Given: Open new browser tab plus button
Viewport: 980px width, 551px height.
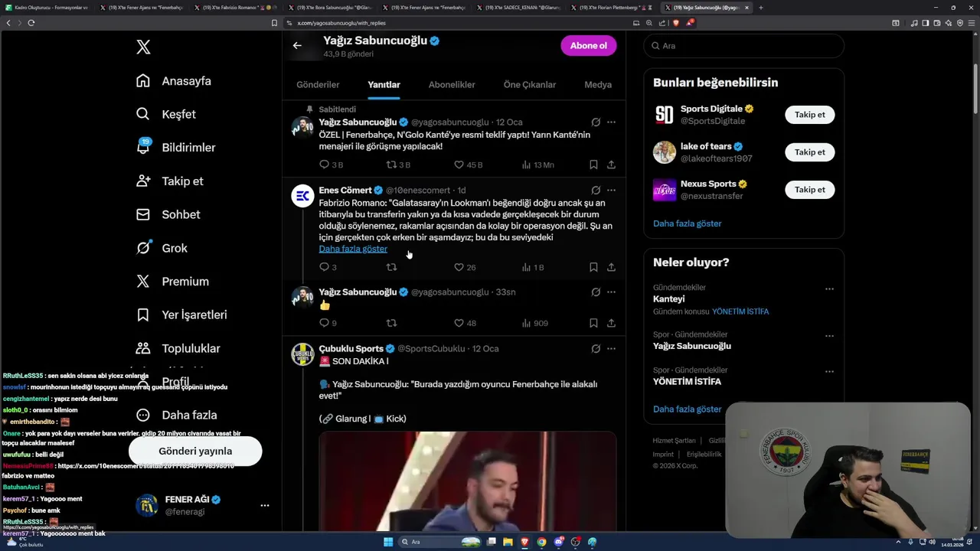Looking at the screenshot, I should [760, 8].
